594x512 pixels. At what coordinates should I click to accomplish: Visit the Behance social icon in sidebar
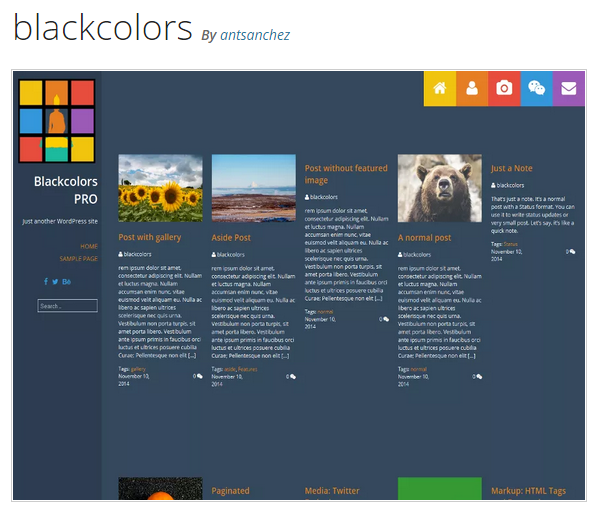click(x=67, y=282)
